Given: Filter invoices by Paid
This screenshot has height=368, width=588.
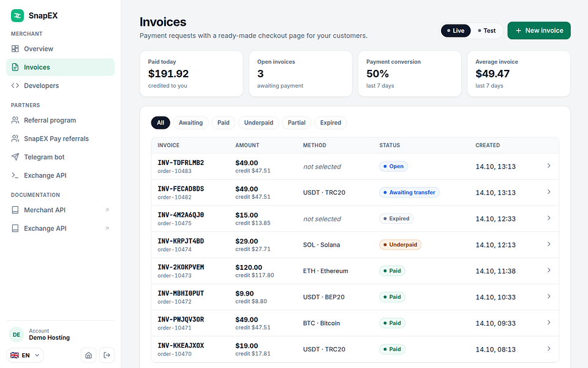Looking at the screenshot, I should pyautogui.click(x=223, y=123).
